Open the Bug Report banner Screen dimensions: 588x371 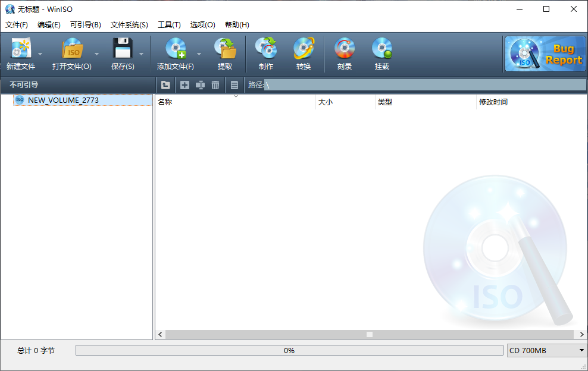545,54
